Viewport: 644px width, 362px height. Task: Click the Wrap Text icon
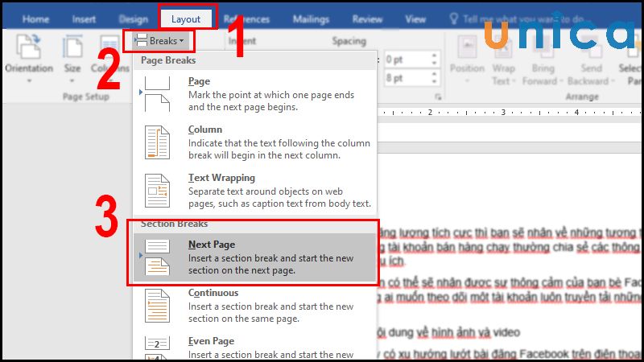point(504,47)
